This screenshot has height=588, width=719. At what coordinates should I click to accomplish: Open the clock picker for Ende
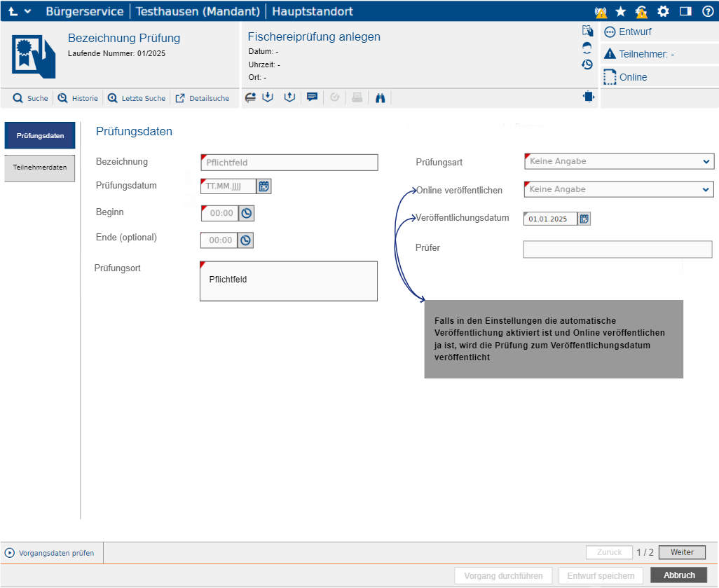(246, 240)
